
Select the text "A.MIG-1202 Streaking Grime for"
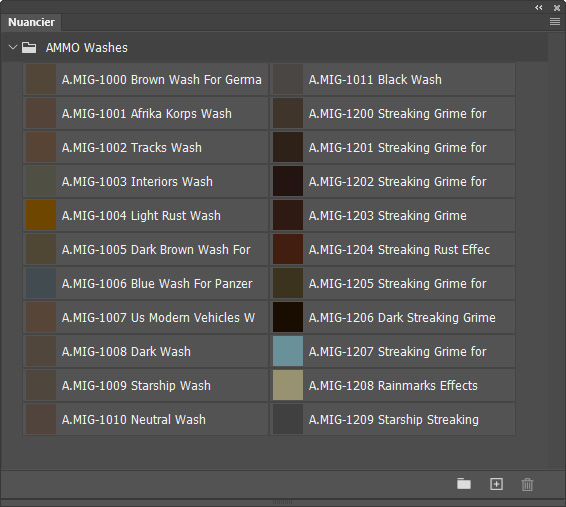[x=397, y=181]
